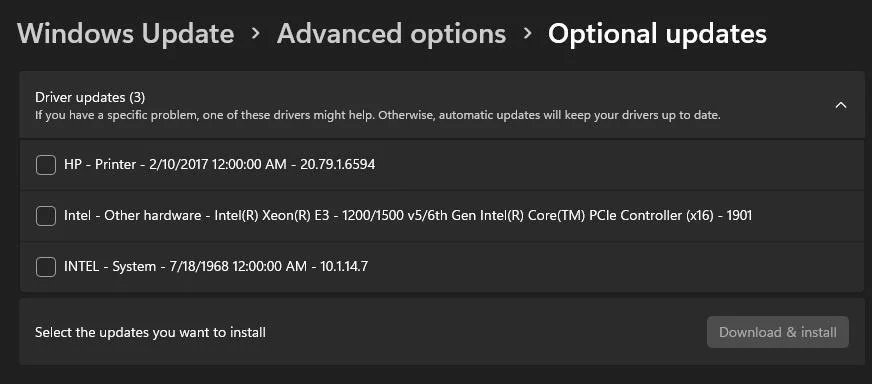Check the Intel Other hardware checkbox
This screenshot has width=872, height=384.
tap(46, 215)
